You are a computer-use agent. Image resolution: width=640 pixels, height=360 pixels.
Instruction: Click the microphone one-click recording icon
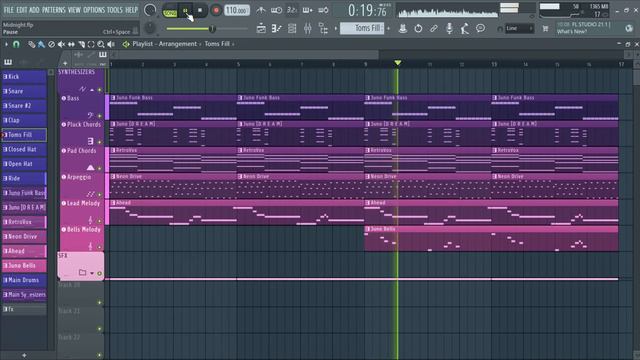(x=449, y=28)
